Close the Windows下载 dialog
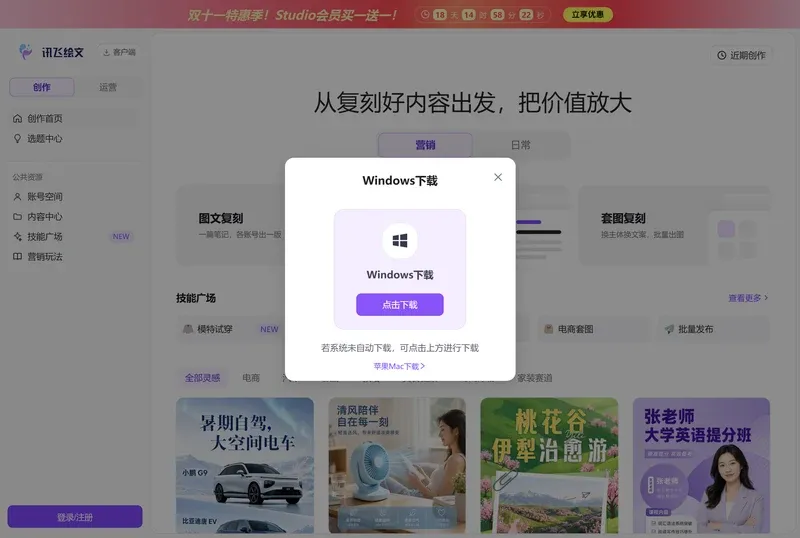The width and height of the screenshot is (800, 538). [x=498, y=177]
